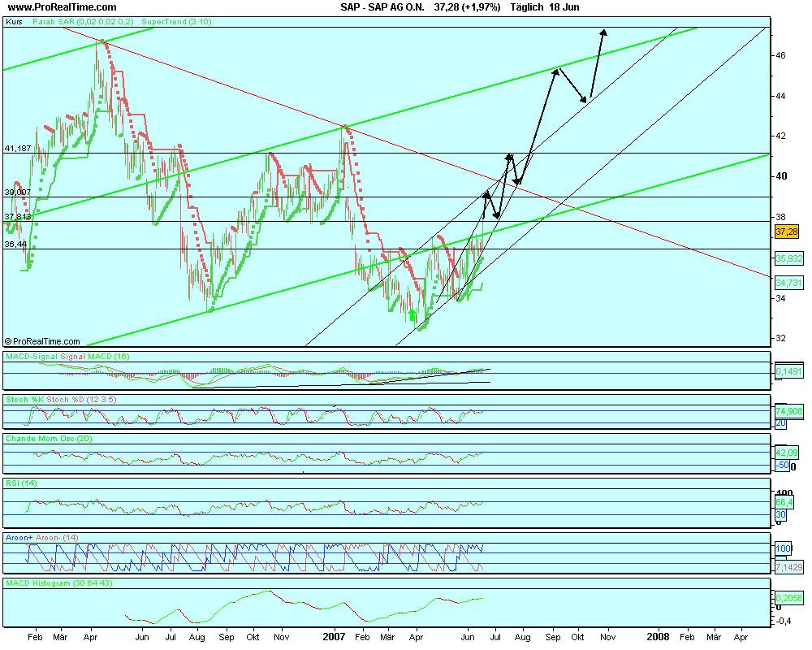
Task: Click the 32 price axis value
Action: [x=780, y=338]
